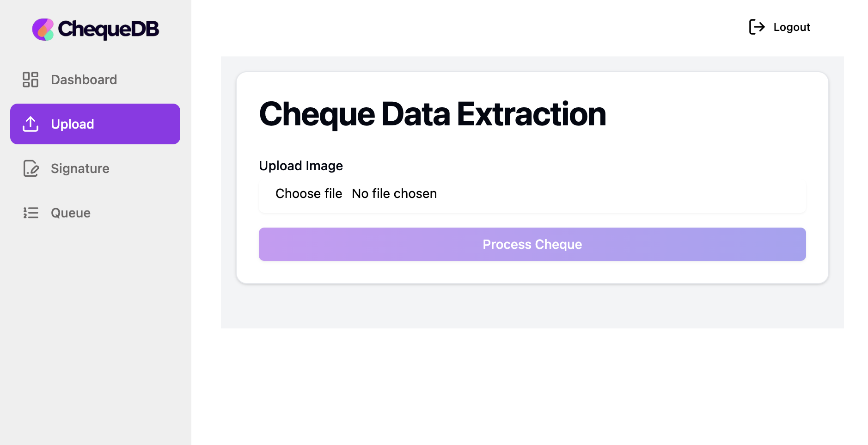Click the Process Cheque button
Image resolution: width=868 pixels, height=445 pixels.
coord(532,244)
